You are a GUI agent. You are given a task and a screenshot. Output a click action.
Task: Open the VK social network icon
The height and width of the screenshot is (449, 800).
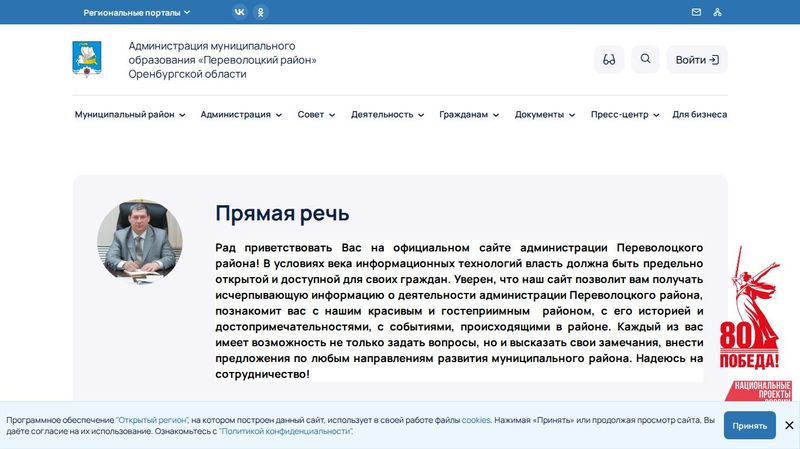tap(239, 12)
